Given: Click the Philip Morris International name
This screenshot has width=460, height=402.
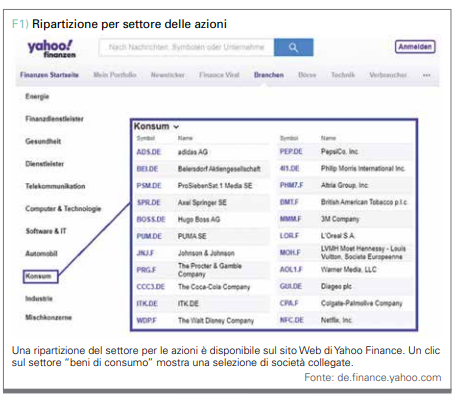Looking at the screenshot, I should point(363,169).
